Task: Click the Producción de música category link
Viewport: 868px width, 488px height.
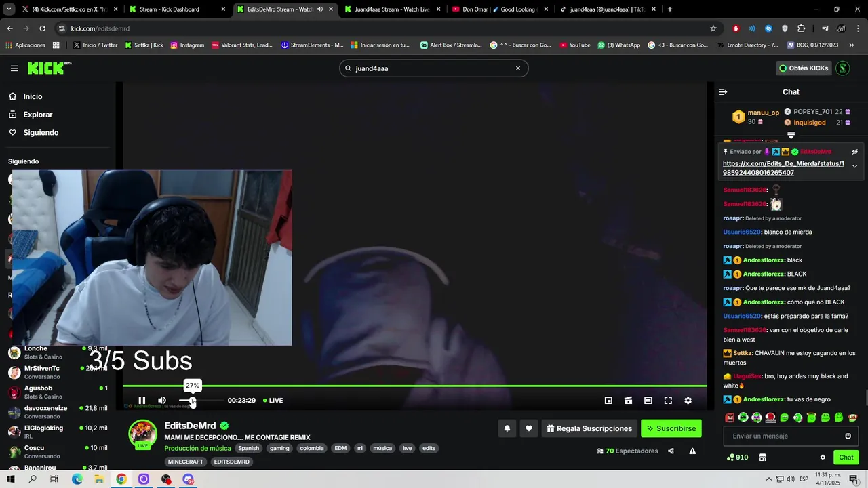Action: click(197, 449)
